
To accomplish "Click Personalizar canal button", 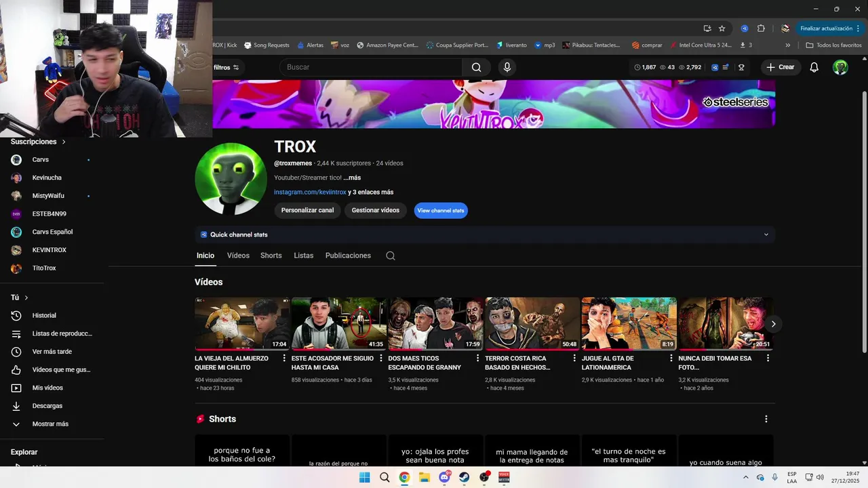I will (307, 211).
